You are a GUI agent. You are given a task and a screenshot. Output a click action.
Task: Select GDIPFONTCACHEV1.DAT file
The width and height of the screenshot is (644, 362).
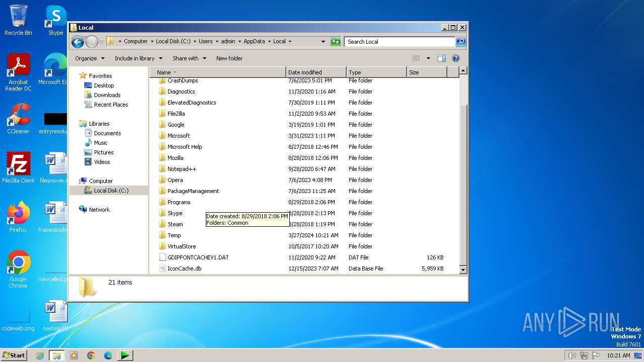[x=198, y=257]
